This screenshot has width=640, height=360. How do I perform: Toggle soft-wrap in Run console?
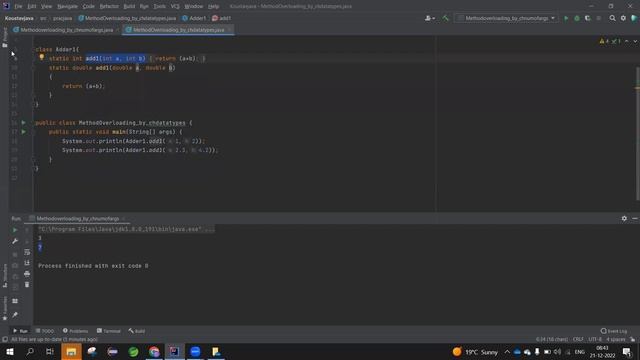point(27,252)
